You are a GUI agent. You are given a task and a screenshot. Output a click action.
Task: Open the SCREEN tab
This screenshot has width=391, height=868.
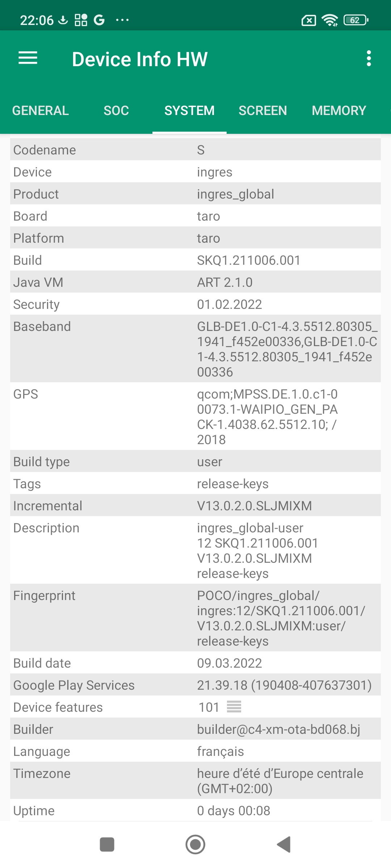pyautogui.click(x=262, y=111)
